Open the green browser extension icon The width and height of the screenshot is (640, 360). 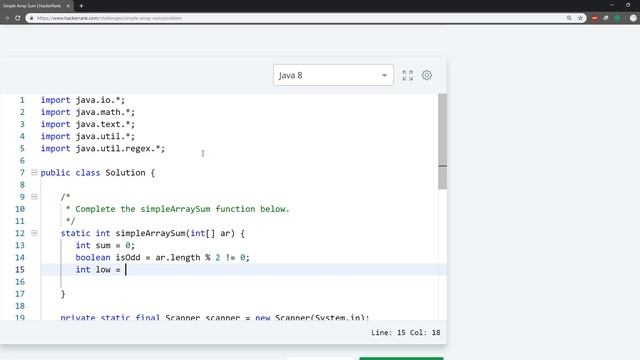coord(617,18)
